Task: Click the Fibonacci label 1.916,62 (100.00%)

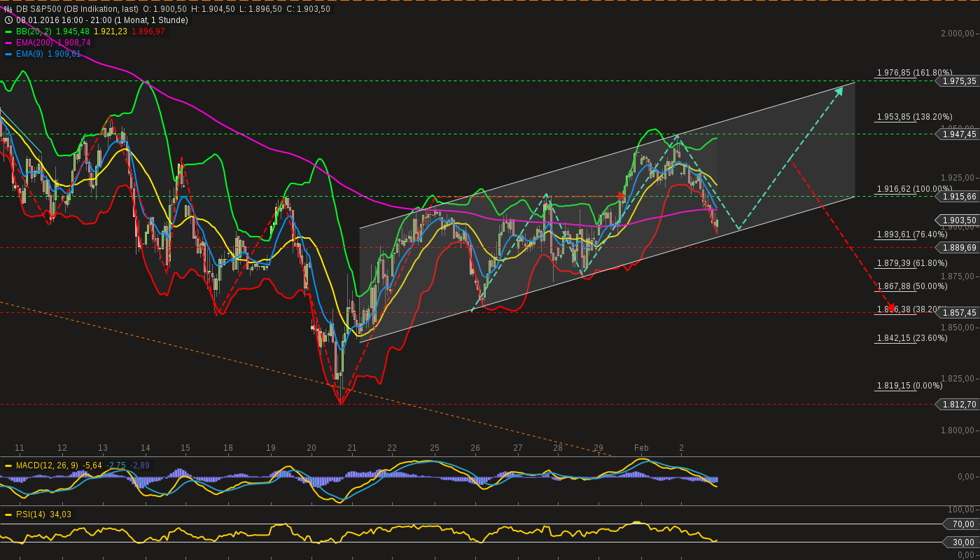Action: pos(915,189)
